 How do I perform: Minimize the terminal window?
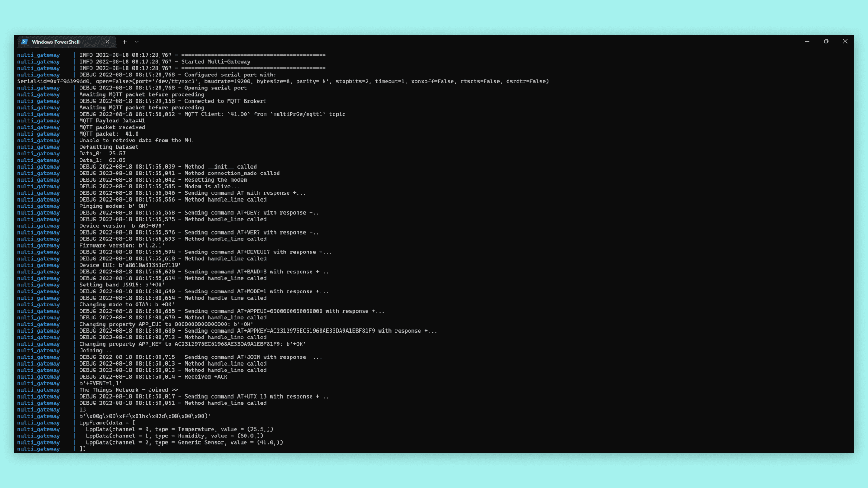[807, 42]
